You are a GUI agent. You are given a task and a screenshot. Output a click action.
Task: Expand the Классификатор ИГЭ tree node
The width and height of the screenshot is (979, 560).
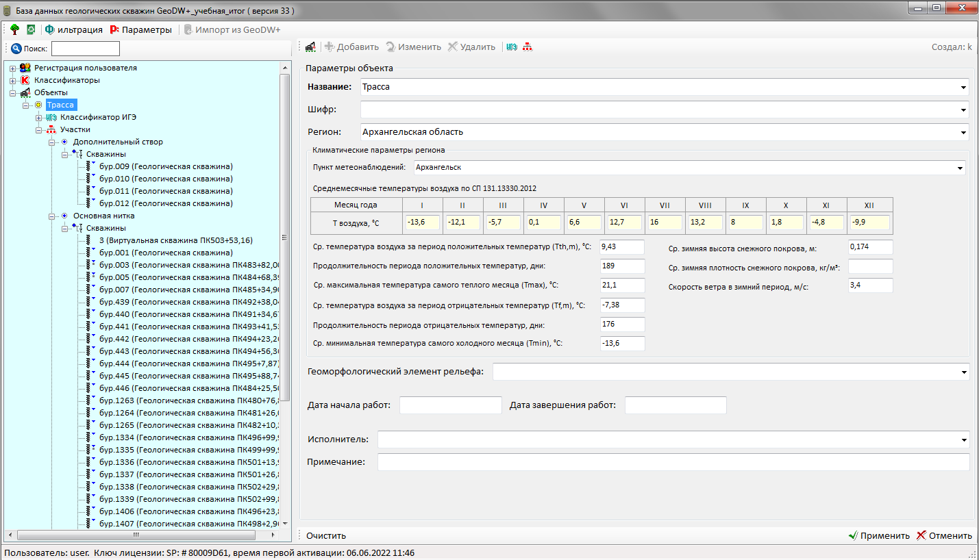[x=39, y=117]
